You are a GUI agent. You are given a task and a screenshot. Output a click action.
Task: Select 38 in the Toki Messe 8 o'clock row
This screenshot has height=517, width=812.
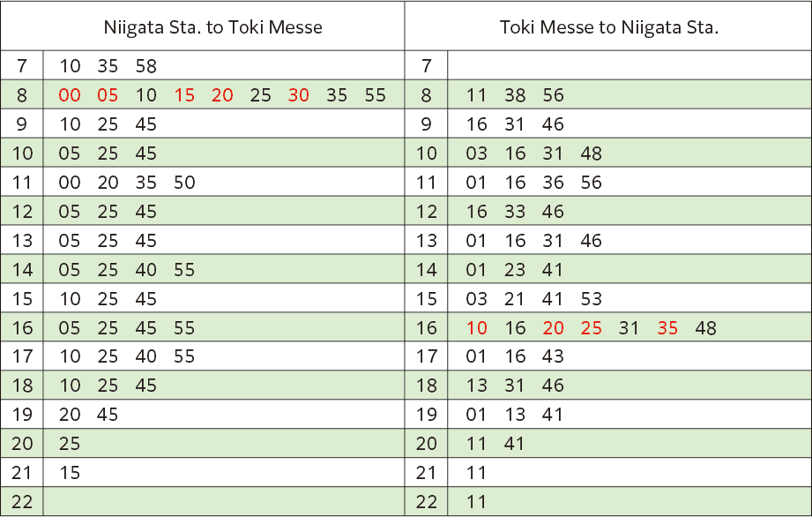516,95
